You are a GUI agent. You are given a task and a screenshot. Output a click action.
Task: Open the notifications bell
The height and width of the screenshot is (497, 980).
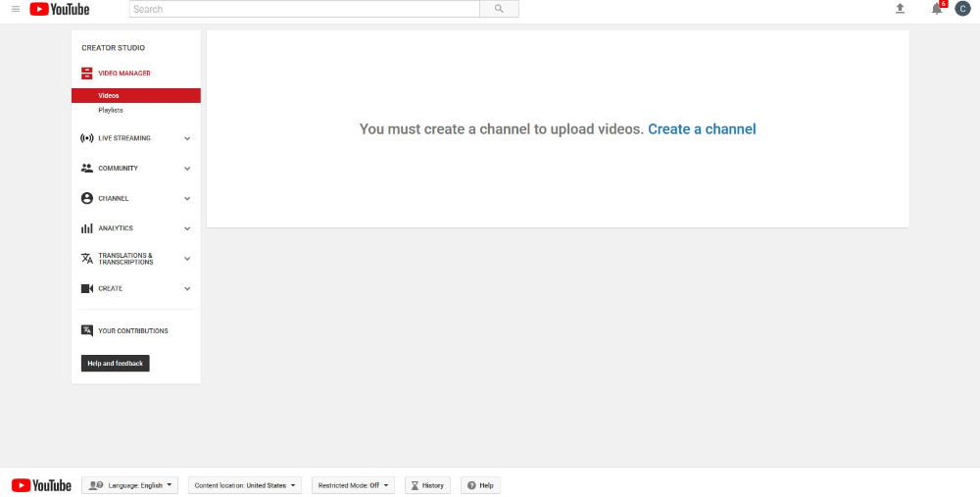point(937,9)
